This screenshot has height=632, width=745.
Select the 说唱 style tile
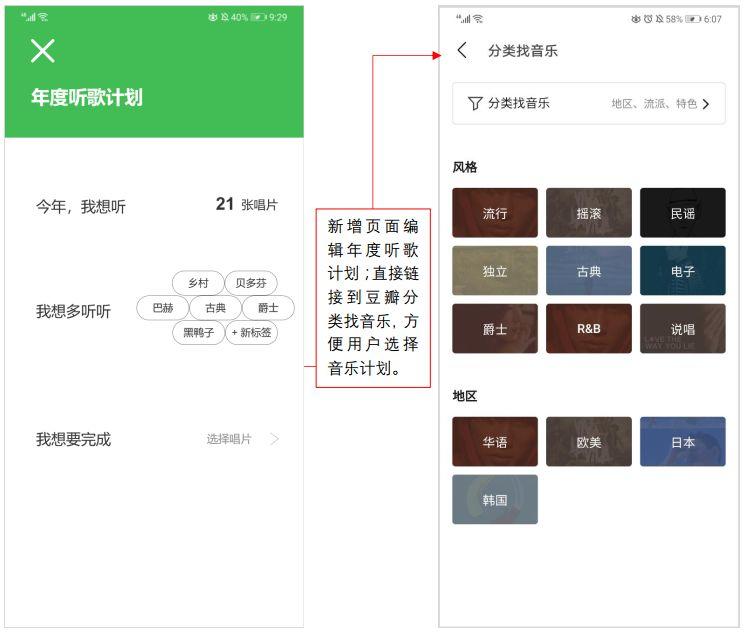pyautogui.click(x=682, y=328)
